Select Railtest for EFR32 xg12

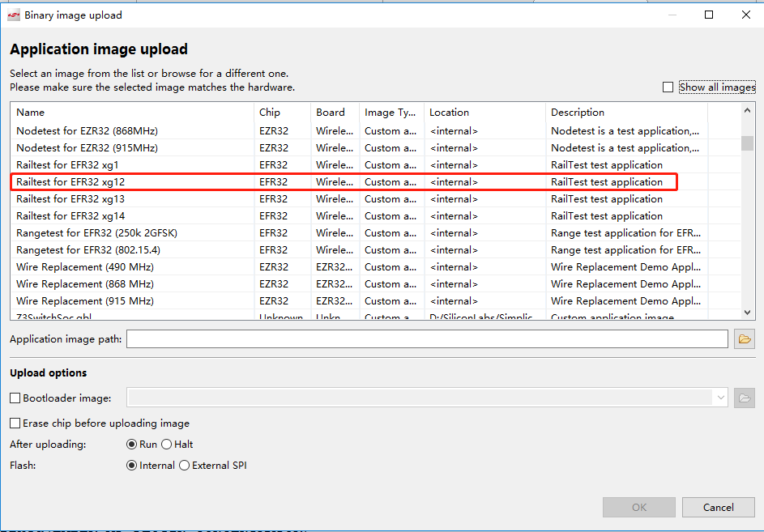coord(376,182)
